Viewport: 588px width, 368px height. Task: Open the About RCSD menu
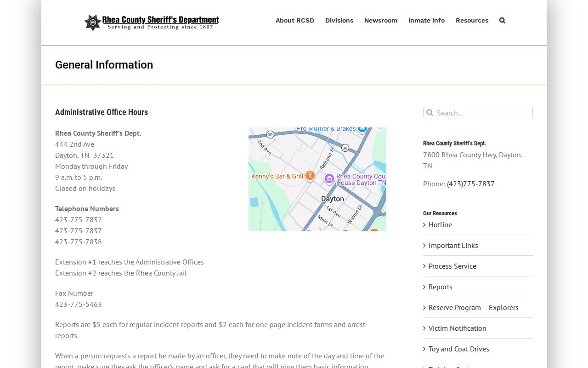coord(295,20)
